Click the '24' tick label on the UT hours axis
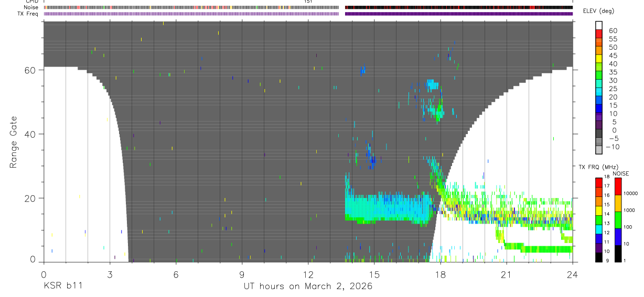 (573, 274)
